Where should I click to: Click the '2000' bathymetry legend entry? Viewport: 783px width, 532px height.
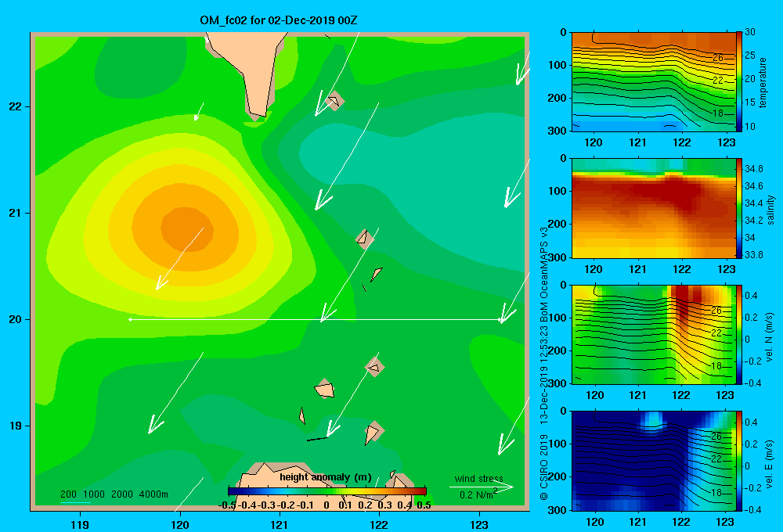(122, 494)
